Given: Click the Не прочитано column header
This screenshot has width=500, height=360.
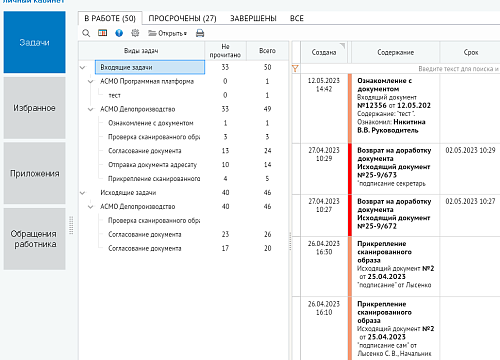Looking at the screenshot, I should point(225,51).
